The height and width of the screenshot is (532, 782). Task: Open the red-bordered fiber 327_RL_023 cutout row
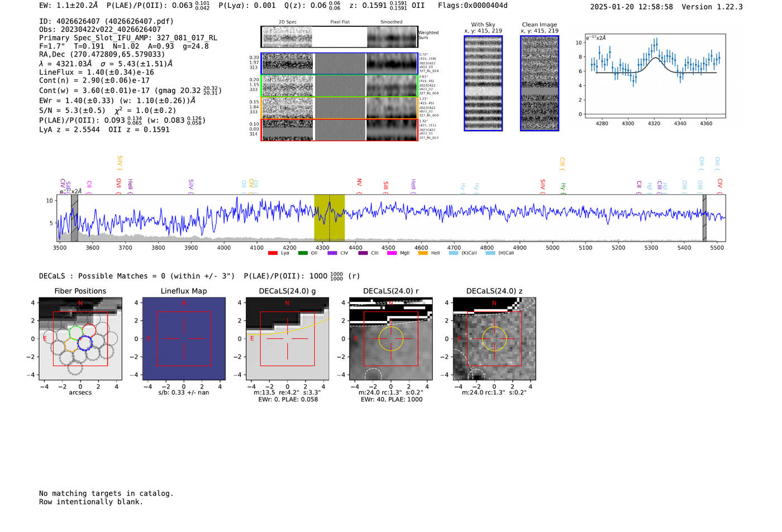pos(339,130)
